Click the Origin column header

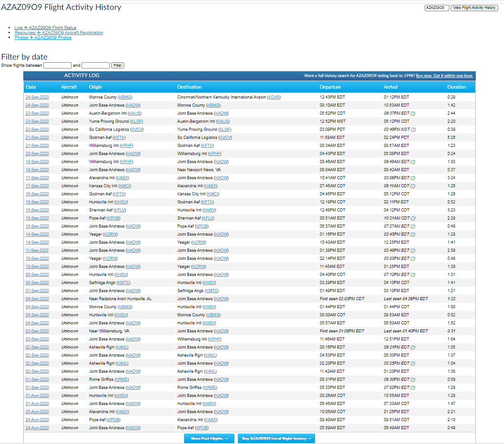[x=95, y=87]
